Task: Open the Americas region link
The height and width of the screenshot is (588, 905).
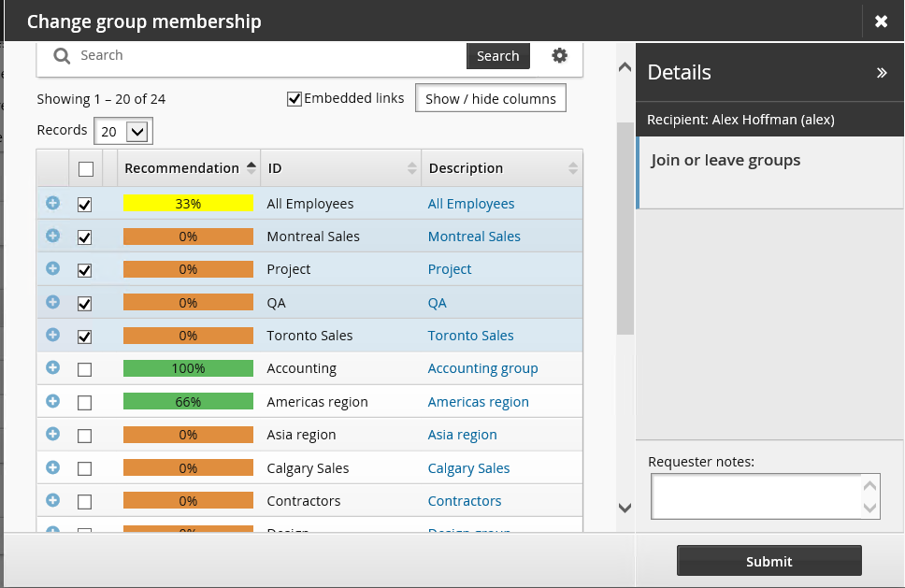Action: click(478, 402)
